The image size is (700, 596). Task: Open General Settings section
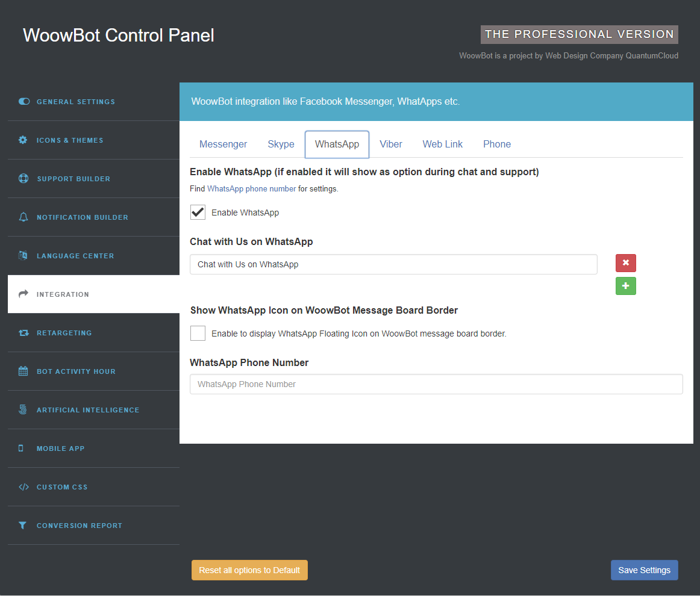click(x=94, y=102)
